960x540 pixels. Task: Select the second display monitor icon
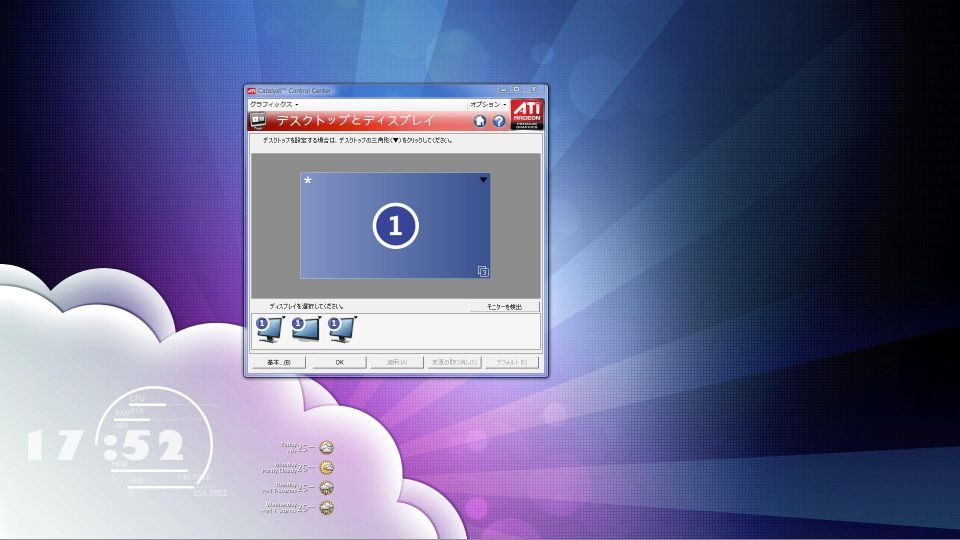pos(305,327)
